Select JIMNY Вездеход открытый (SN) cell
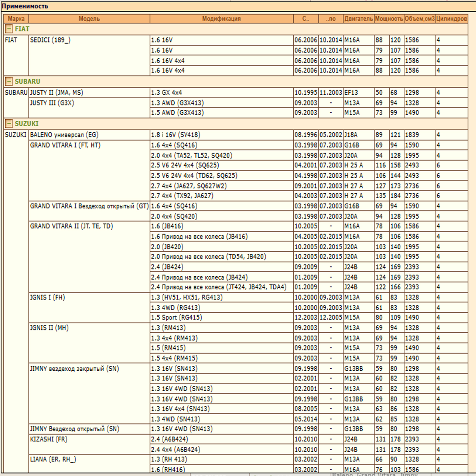Image resolution: width=476 pixels, height=476 pixels. pos(74,429)
